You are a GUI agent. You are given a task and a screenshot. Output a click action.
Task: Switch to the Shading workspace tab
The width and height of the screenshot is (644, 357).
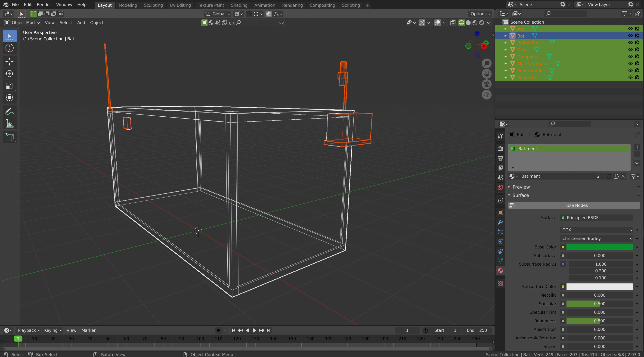point(239,5)
